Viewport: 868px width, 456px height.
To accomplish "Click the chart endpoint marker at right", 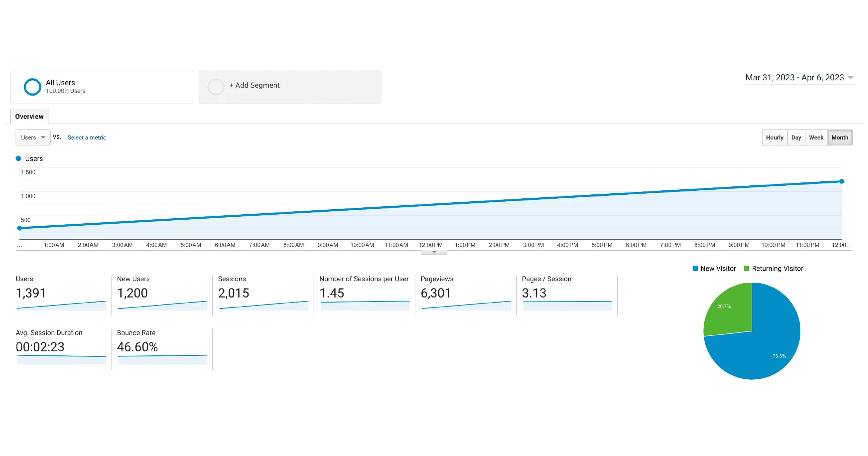I will pyautogui.click(x=842, y=181).
